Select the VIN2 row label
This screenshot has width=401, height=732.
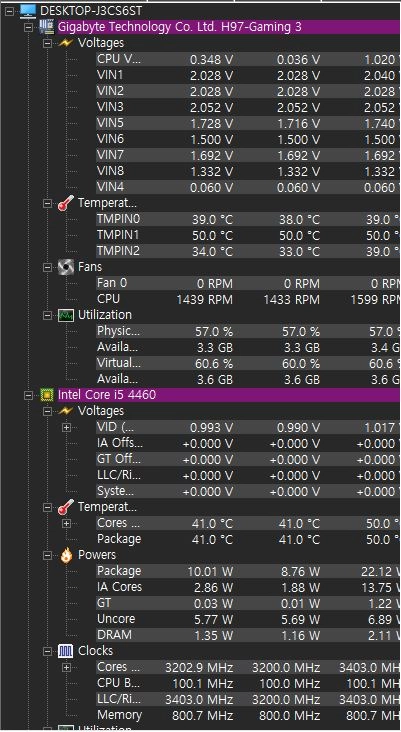coord(110,91)
